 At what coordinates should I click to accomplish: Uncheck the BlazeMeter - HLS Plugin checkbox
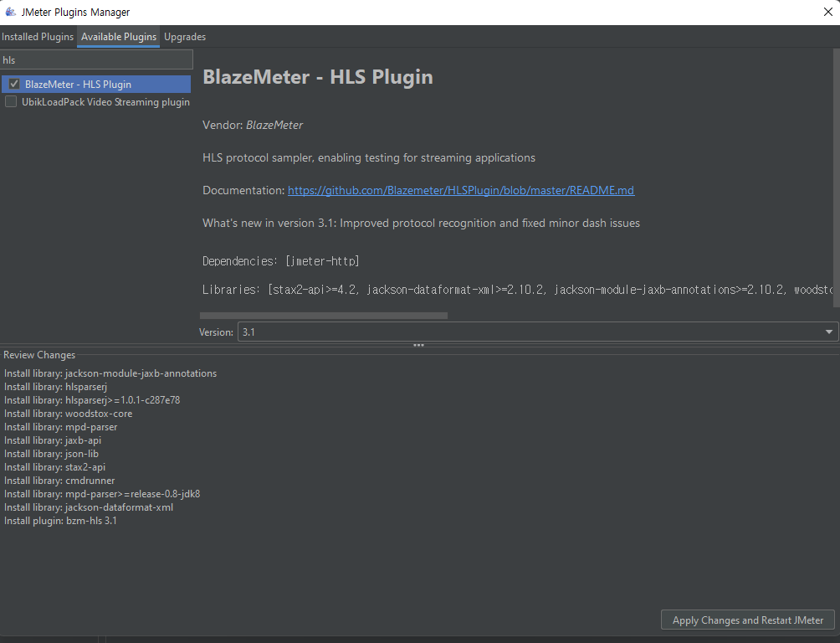click(14, 84)
